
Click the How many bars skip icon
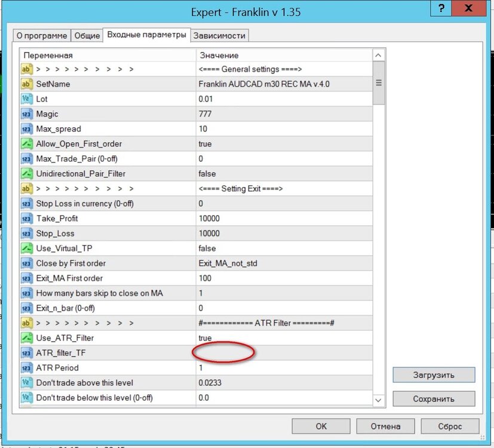click(x=26, y=293)
